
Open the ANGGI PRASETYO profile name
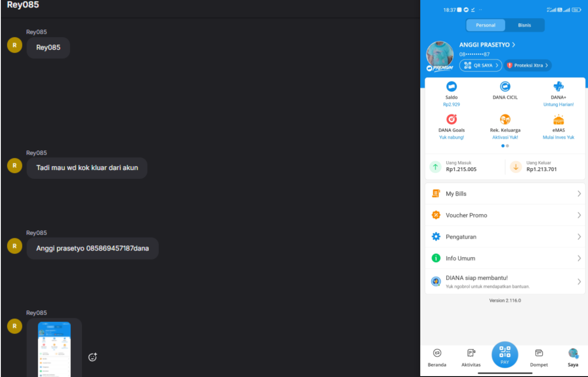(x=484, y=45)
